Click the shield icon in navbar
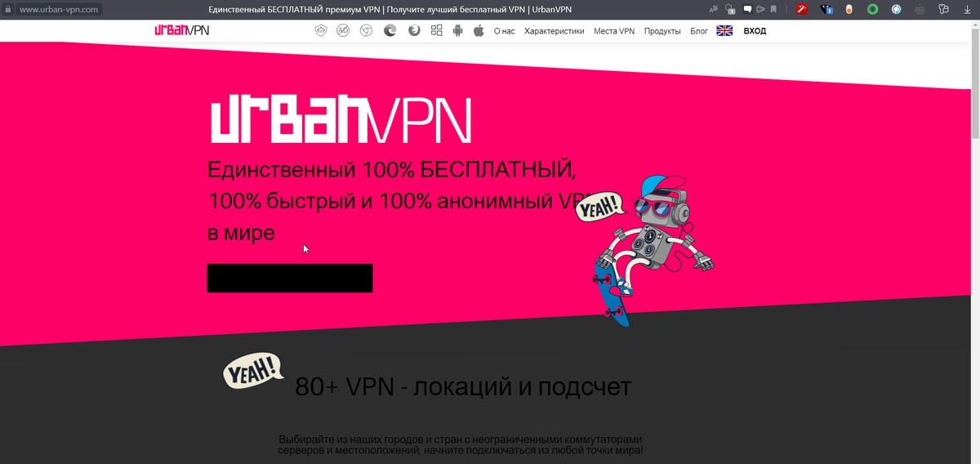 (x=321, y=31)
